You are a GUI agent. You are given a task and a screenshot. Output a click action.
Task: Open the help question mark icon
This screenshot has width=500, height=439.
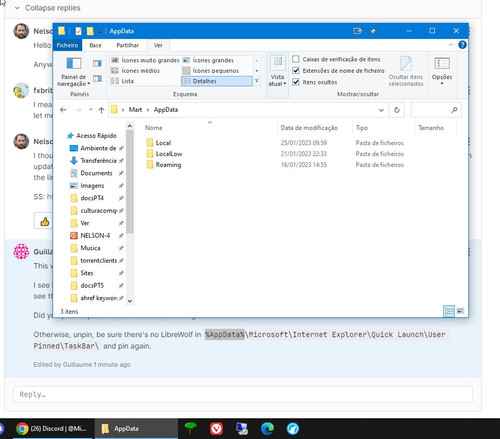coord(462,45)
